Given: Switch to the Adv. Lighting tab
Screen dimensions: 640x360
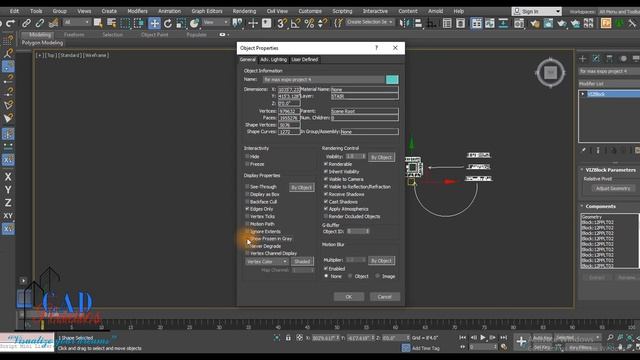Looking at the screenshot, I should pos(273,60).
